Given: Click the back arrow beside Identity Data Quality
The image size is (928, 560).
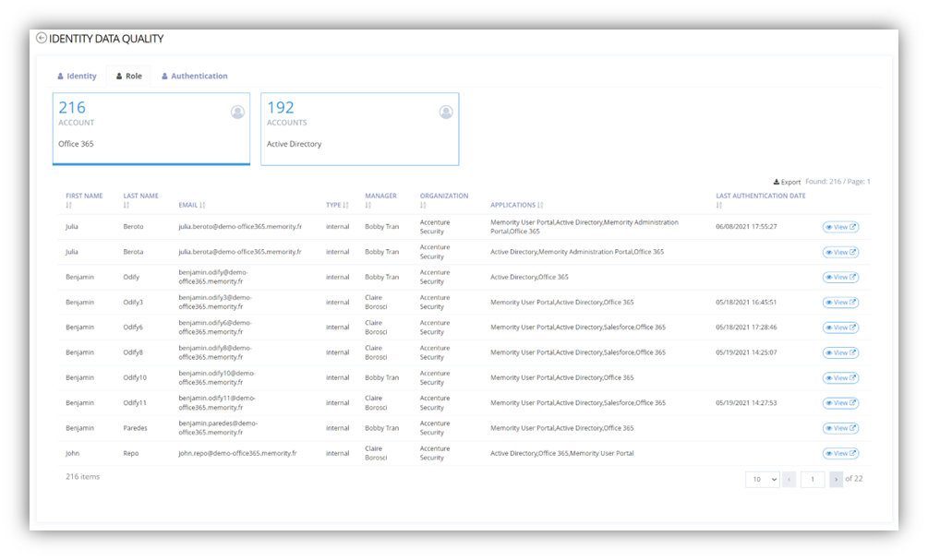Looking at the screenshot, I should tap(42, 38).
